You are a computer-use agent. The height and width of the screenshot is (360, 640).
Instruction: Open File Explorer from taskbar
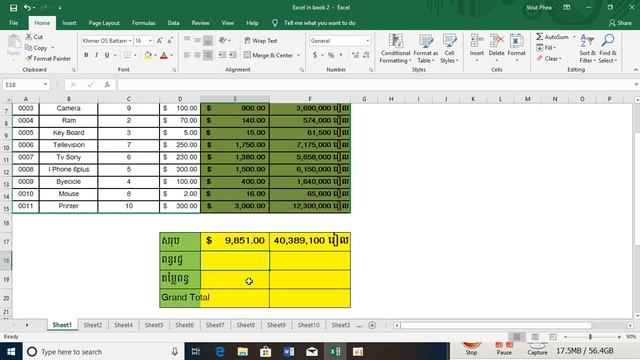pyautogui.click(x=242, y=351)
